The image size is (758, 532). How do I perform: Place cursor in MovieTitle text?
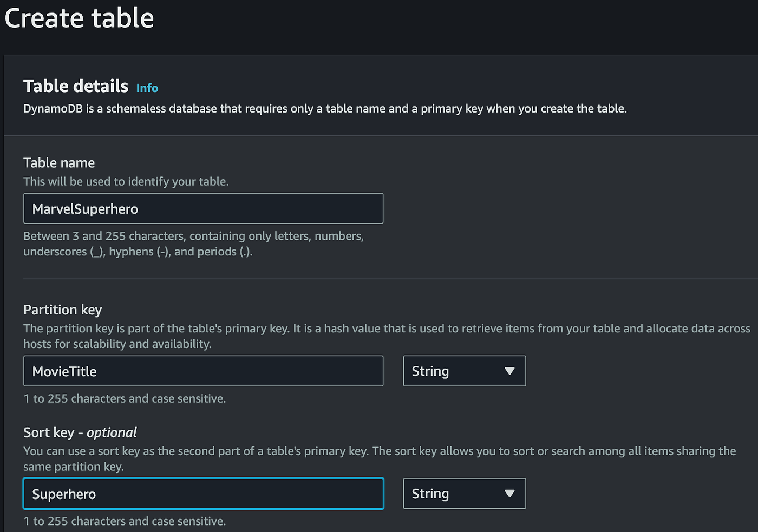[64, 371]
